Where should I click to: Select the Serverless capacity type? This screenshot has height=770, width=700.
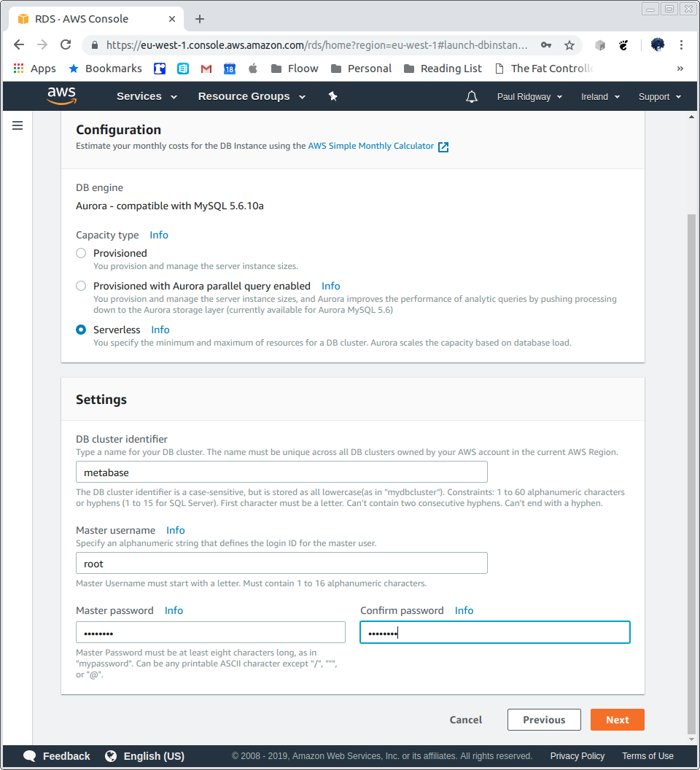pos(81,330)
